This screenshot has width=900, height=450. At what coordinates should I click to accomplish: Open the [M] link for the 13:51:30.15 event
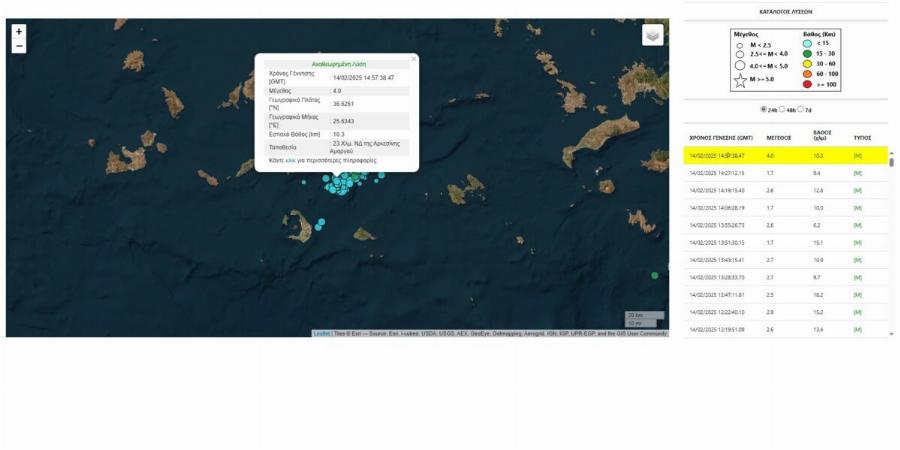(x=858, y=243)
